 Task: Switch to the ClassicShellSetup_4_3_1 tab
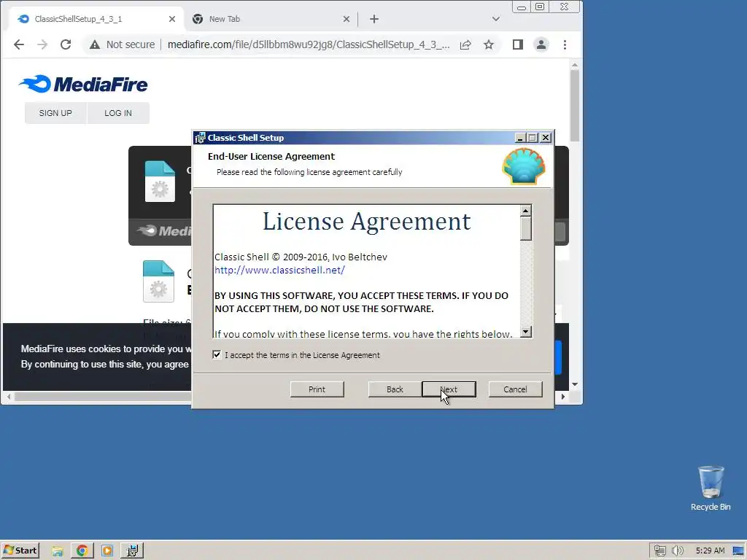point(96,19)
